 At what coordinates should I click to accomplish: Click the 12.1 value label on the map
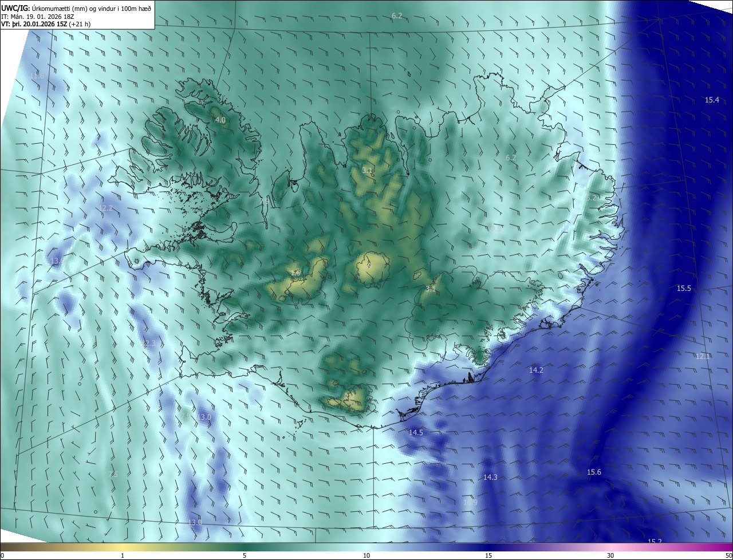pyautogui.click(x=703, y=356)
